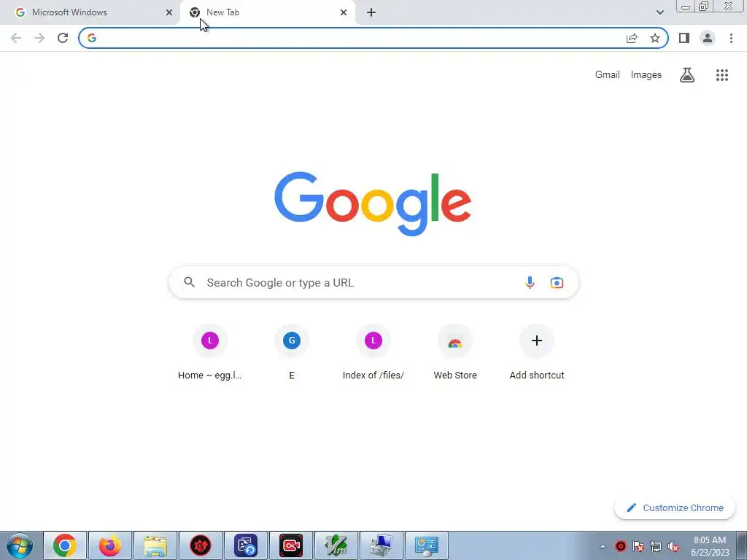Viewport: 747px width, 560px height.
Task: Open the Chrome three-dot menu
Action: tap(731, 38)
